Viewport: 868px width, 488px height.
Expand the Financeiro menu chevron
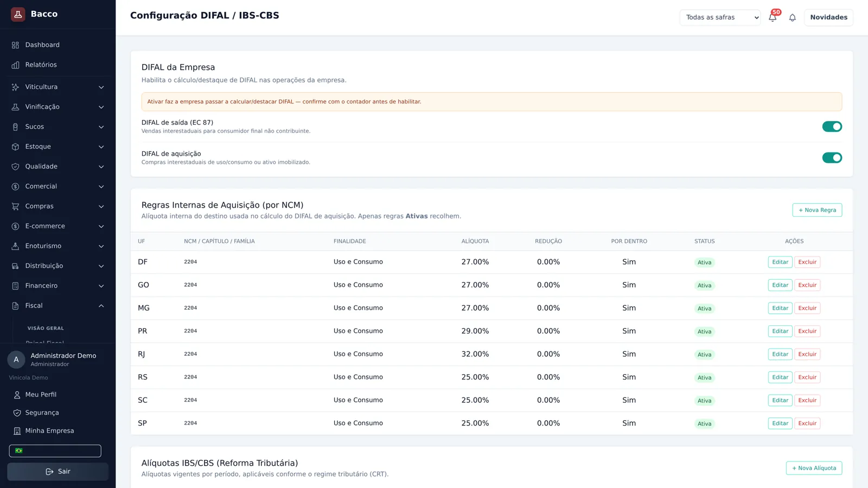pos(101,286)
